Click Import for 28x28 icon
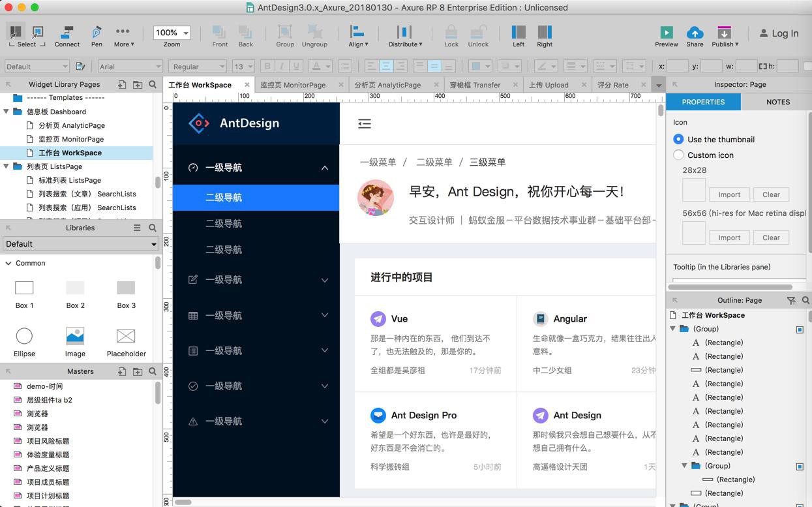 pyautogui.click(x=729, y=194)
